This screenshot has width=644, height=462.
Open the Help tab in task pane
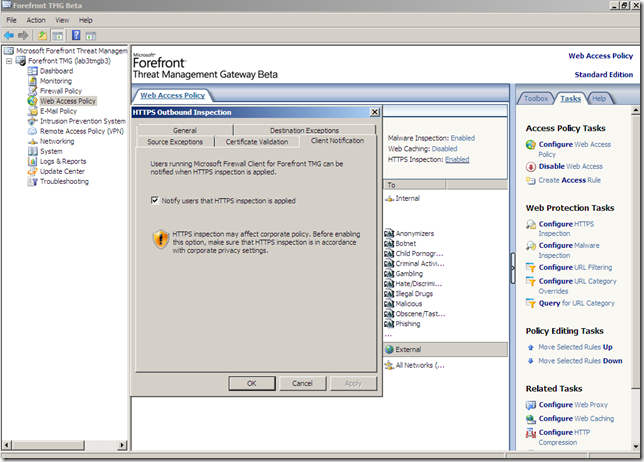point(599,99)
